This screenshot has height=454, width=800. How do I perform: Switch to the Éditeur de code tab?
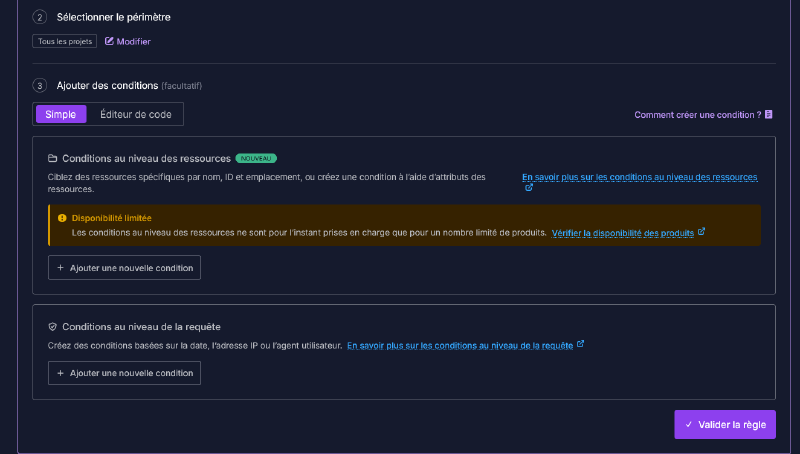[136, 114]
